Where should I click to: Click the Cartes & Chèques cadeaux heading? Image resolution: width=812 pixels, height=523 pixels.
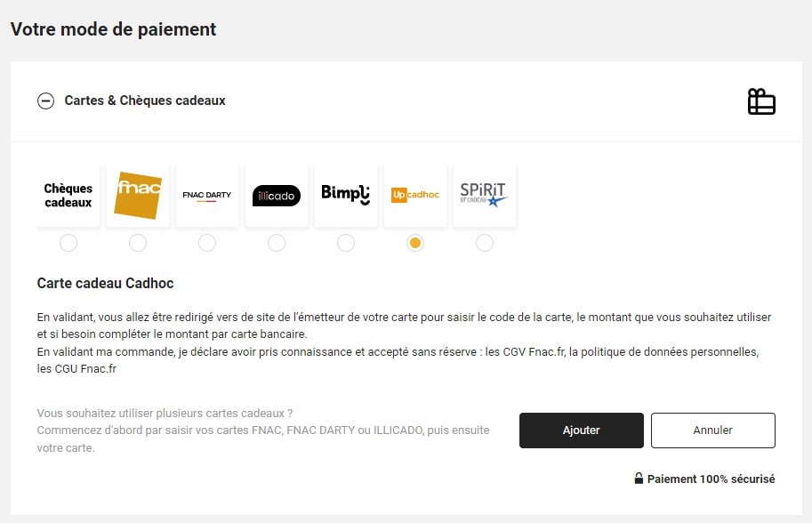[x=145, y=101]
